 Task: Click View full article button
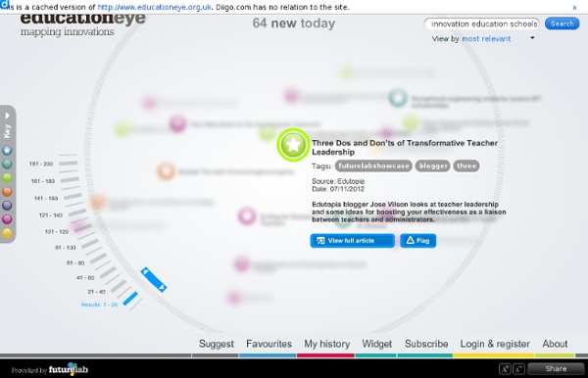click(x=352, y=241)
